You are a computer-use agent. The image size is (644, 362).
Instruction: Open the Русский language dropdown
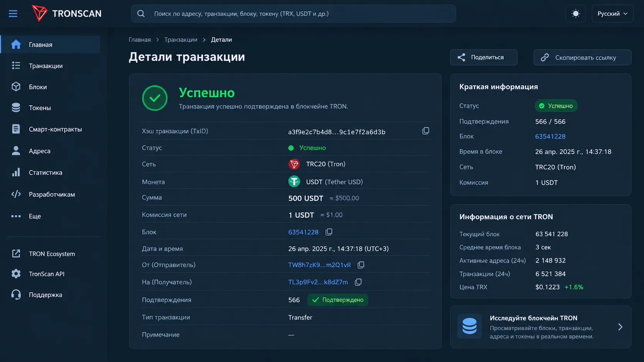click(x=612, y=13)
